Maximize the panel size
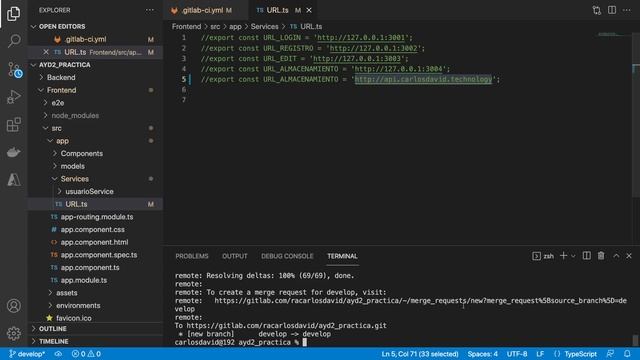Screen dimensions: 640x360 pyautogui.click(x=616, y=256)
